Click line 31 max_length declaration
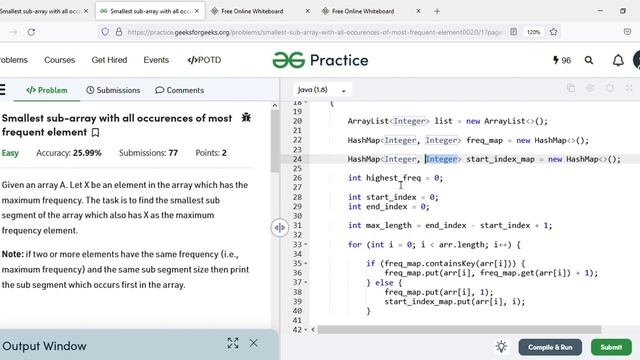The height and width of the screenshot is (360, 640). [450, 225]
